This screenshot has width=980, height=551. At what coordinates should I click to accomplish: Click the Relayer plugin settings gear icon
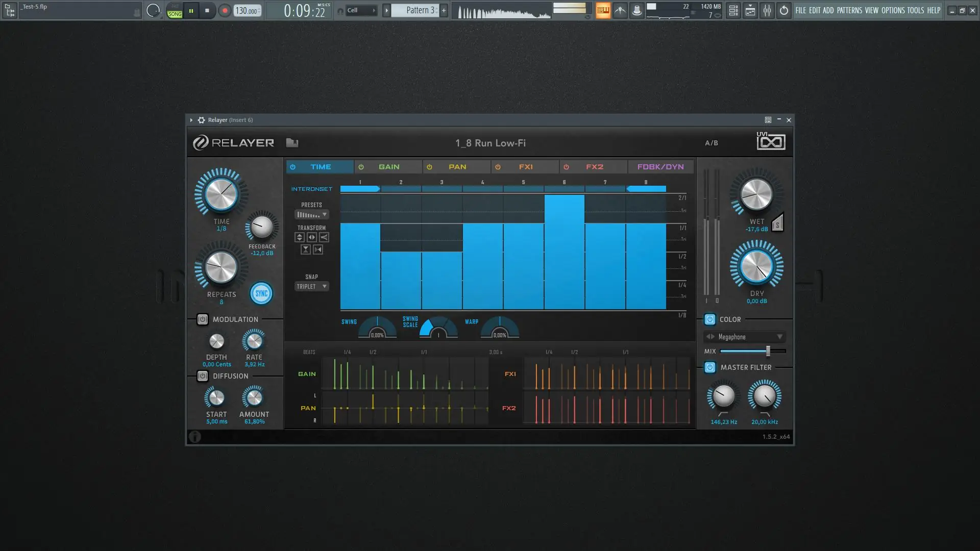[x=201, y=120]
